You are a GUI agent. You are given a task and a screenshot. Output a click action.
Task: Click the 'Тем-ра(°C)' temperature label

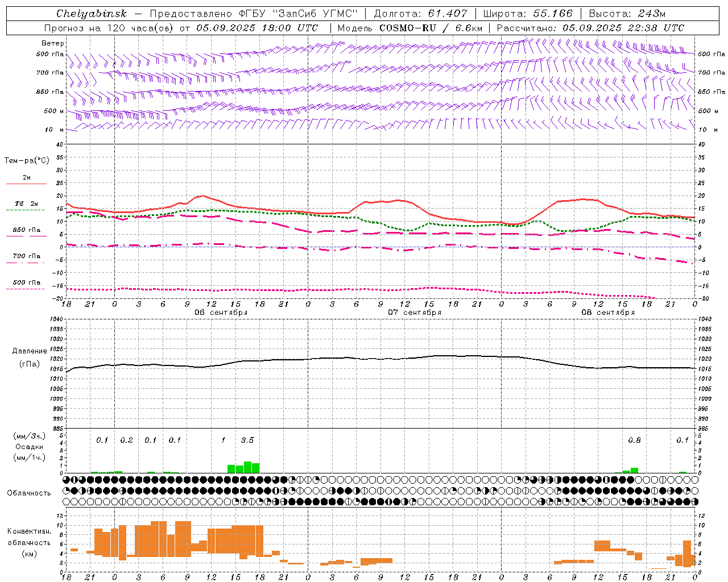(27, 161)
